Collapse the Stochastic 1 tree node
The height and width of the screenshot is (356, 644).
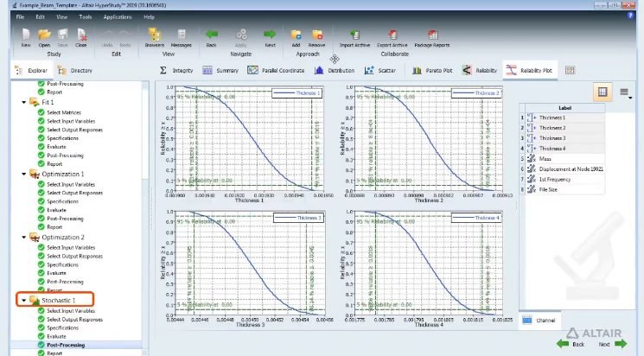coord(24,301)
